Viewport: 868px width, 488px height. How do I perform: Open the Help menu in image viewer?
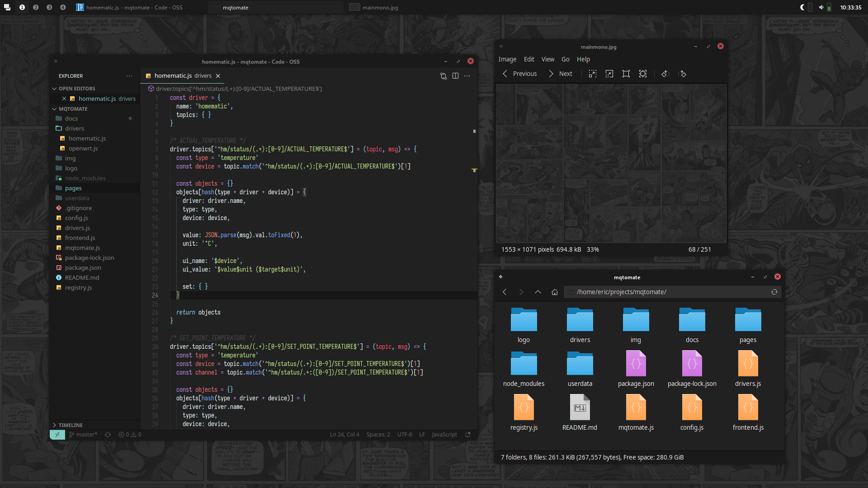point(583,59)
